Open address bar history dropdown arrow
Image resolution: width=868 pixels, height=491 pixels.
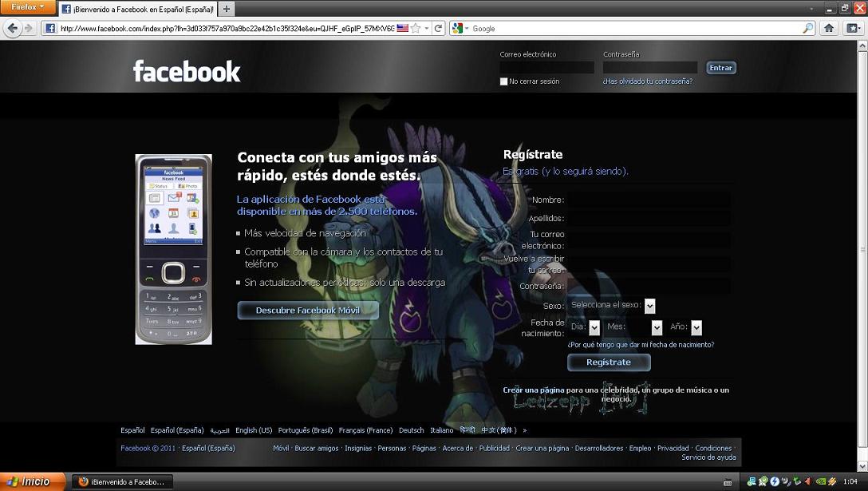[x=426, y=28]
